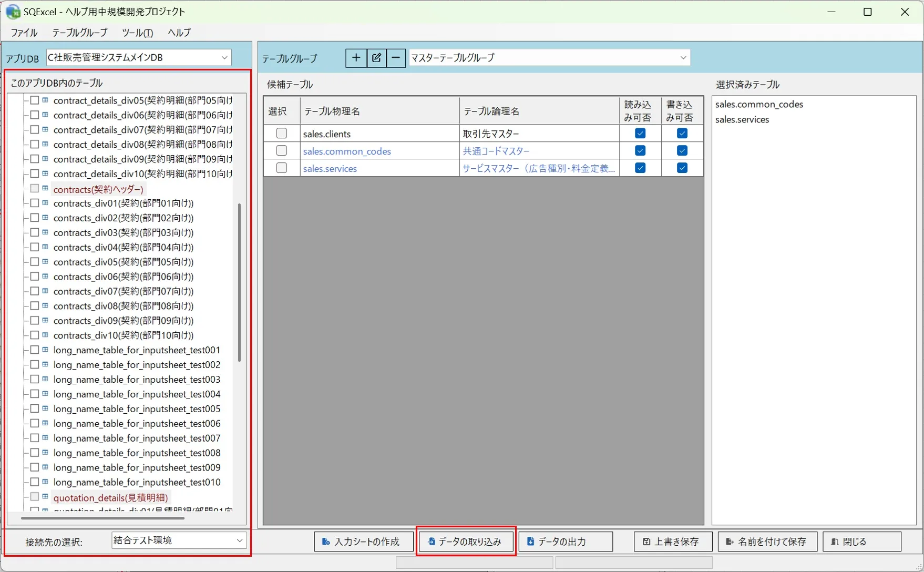Image resolution: width=924 pixels, height=572 pixels.
Task: Click the table icon beside quotation_details(見積明細)
Action: 45,496
